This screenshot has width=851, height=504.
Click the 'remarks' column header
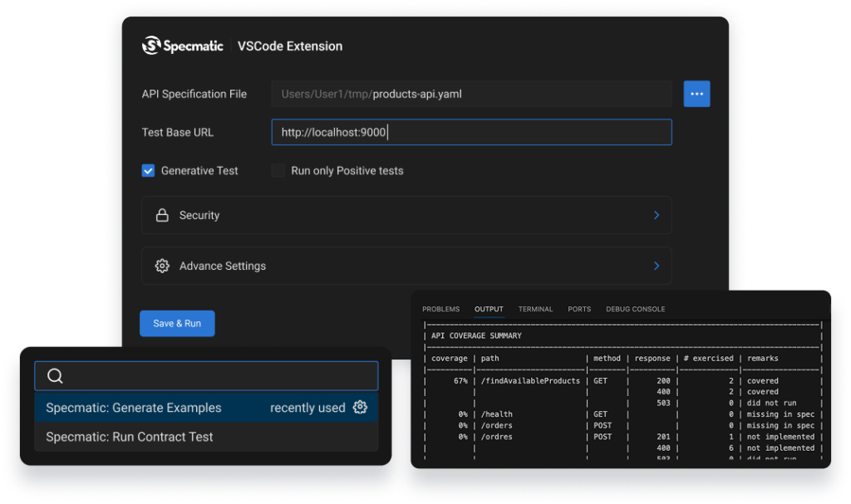(x=763, y=358)
